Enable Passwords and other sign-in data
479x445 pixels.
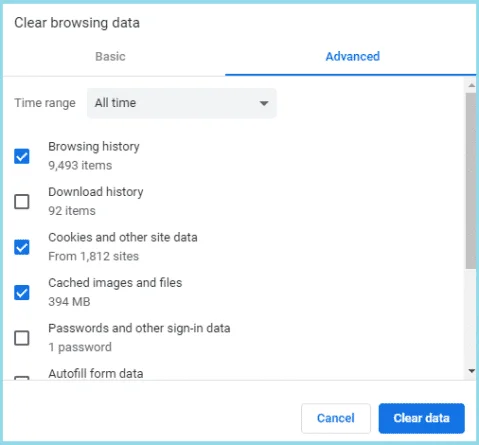[x=22, y=338]
